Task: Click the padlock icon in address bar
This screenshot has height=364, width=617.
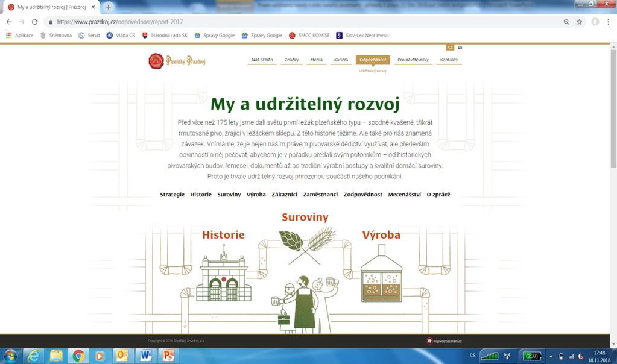Action: 51,22
